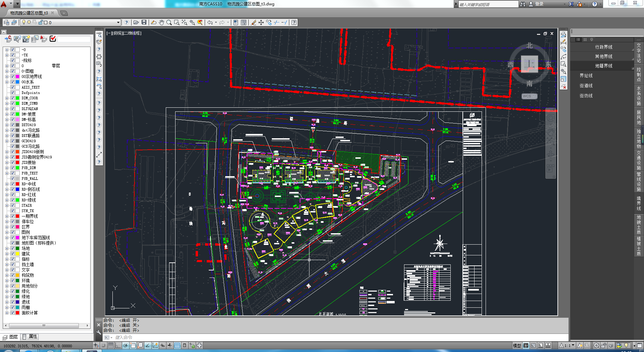644x352 pixels.
Task: Click the Open file folder icon
Action: point(136,22)
